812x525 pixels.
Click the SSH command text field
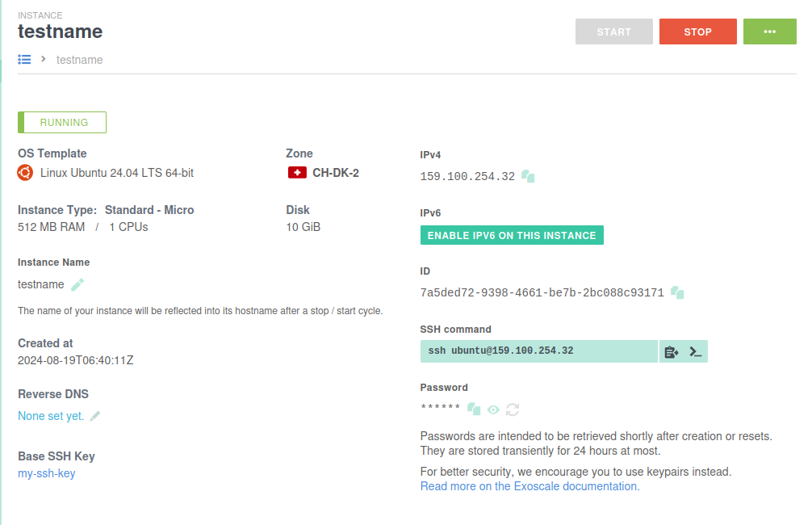point(538,351)
